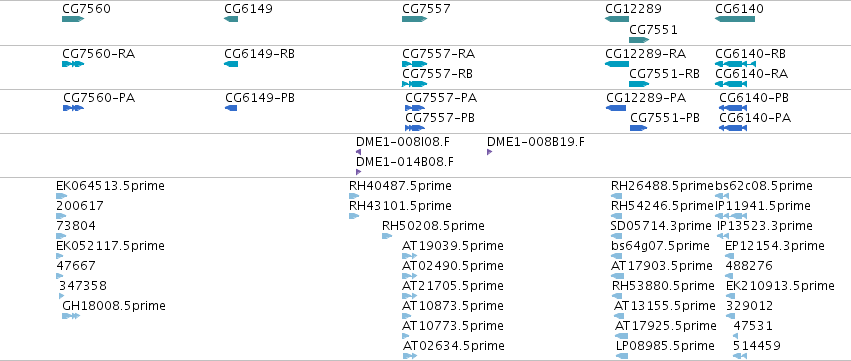Click the LP08985.5prime EST glyph
This screenshot has height=361, width=851.
[x=622, y=356]
